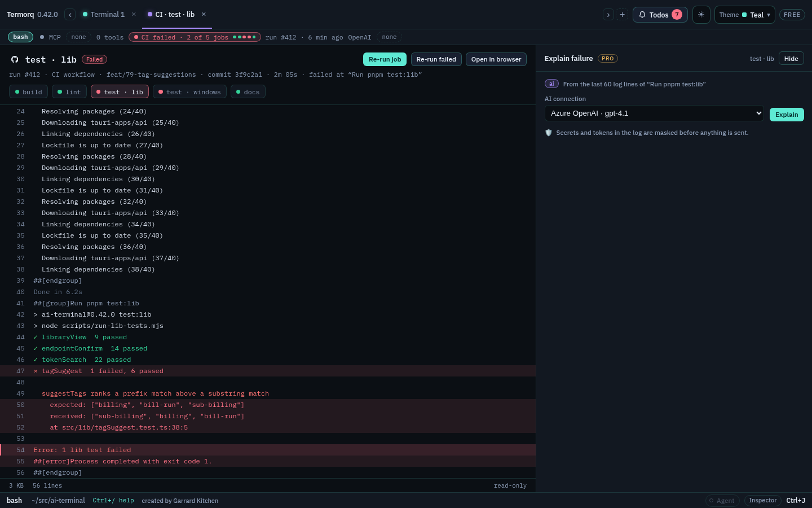Click "at src/lib/tagSuggest.test.ts:38:5" log line
The height and width of the screenshot is (508, 812).
(268, 427)
